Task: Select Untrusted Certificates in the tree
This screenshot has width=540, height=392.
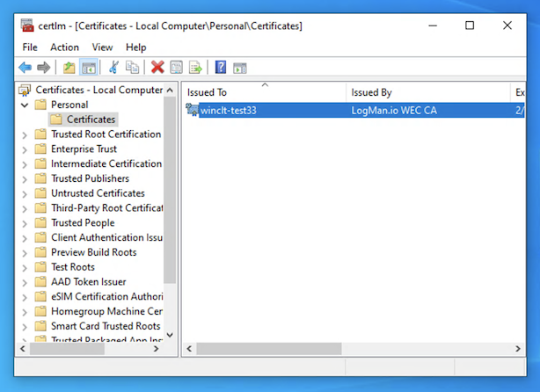Action: coord(98,193)
